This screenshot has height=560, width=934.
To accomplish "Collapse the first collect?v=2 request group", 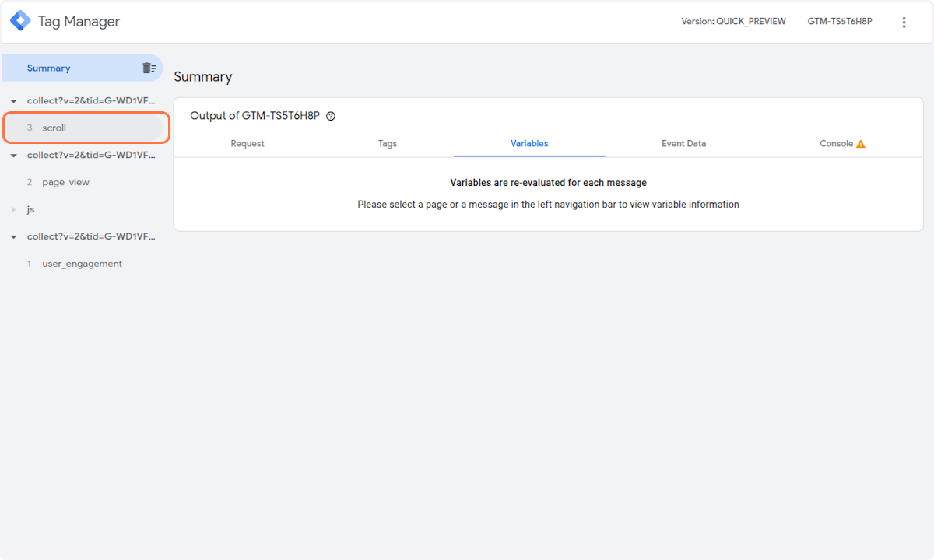I will coord(13,101).
